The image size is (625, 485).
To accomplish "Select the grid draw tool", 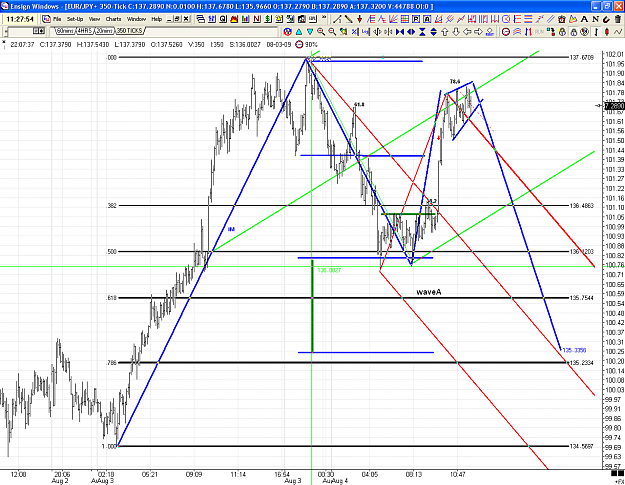I will [405, 19].
